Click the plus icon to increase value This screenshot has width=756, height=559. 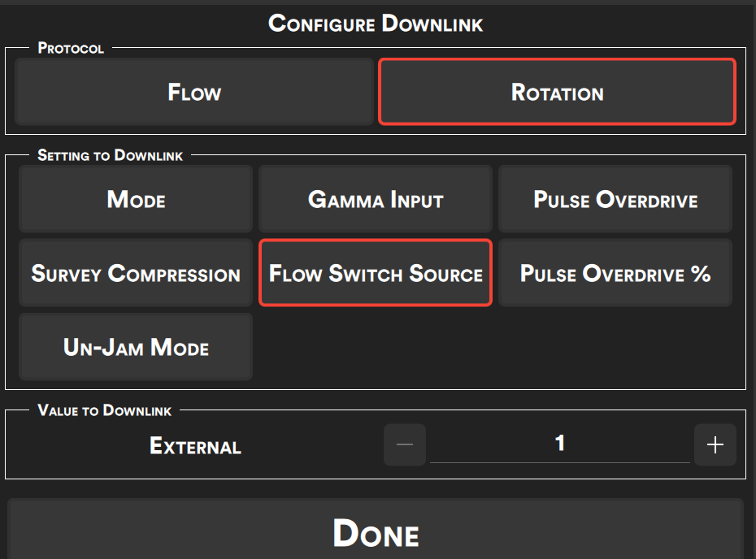715,445
